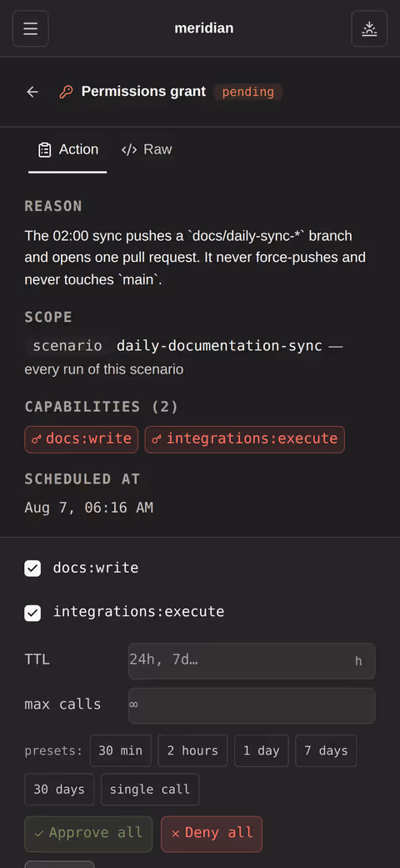Click the max calls input field

point(252,705)
